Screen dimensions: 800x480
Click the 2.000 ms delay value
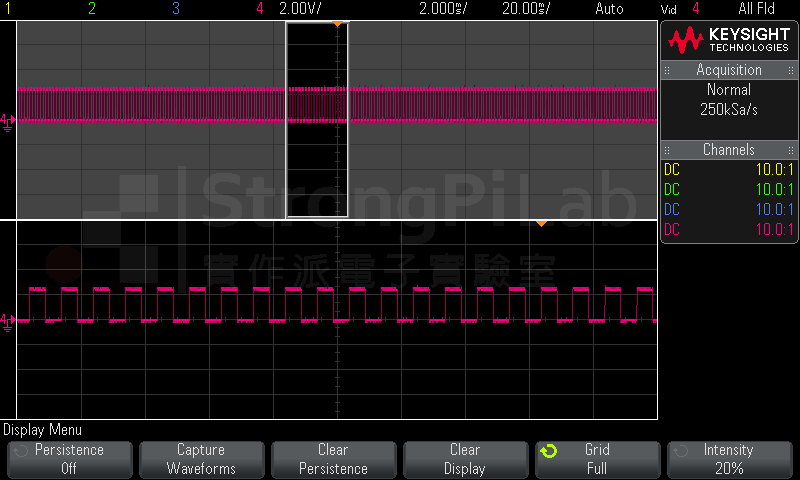pyautogui.click(x=443, y=8)
